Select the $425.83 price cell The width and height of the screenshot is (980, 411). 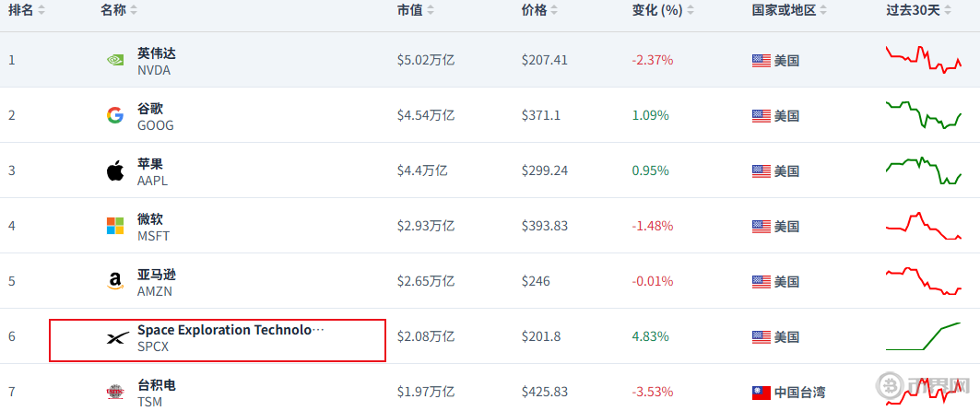coord(545,393)
